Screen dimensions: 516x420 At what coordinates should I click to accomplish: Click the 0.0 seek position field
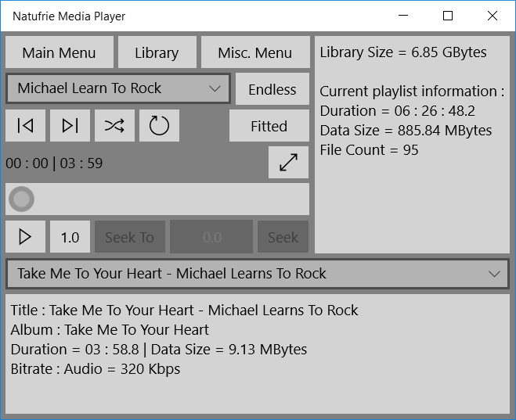click(x=211, y=237)
